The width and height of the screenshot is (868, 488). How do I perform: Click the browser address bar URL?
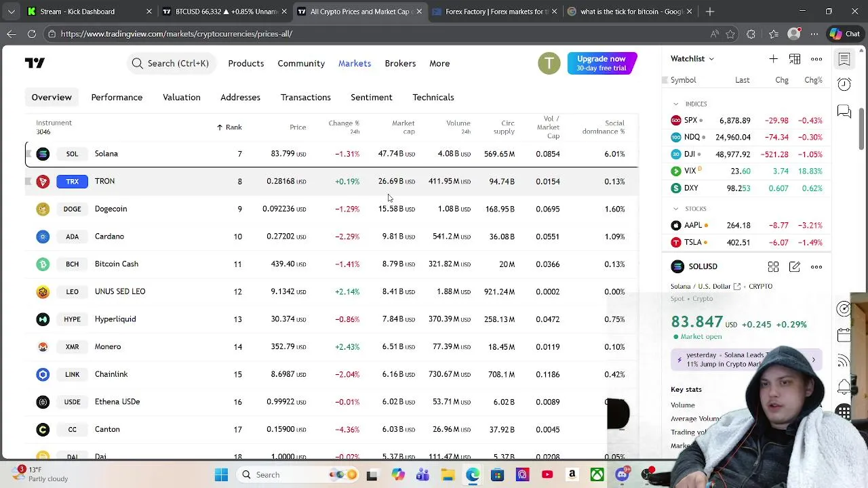(176, 34)
